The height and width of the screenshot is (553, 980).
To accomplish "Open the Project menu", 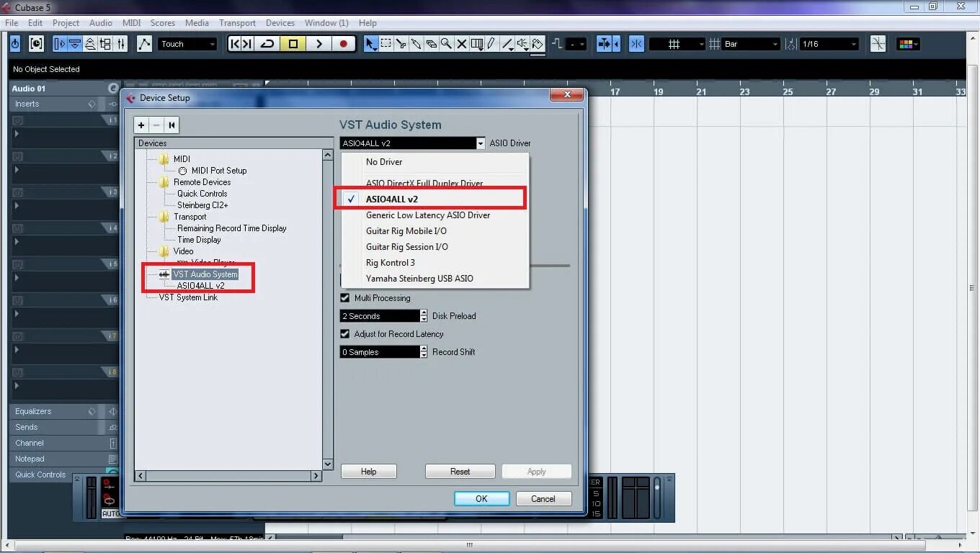I will pyautogui.click(x=66, y=23).
